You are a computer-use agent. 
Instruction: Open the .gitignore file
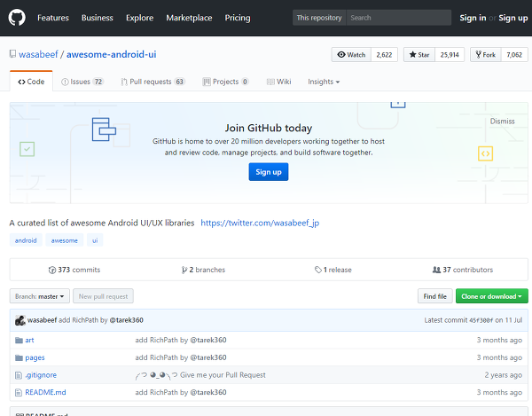tap(41, 375)
